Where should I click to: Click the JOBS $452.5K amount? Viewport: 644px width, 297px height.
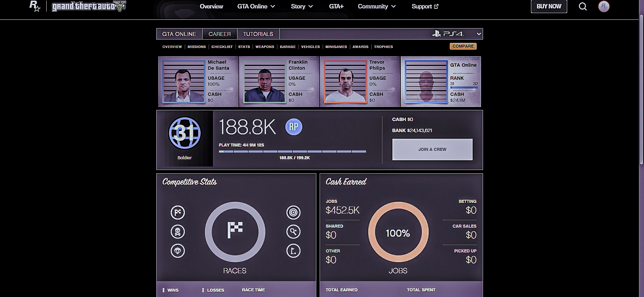coord(342,210)
